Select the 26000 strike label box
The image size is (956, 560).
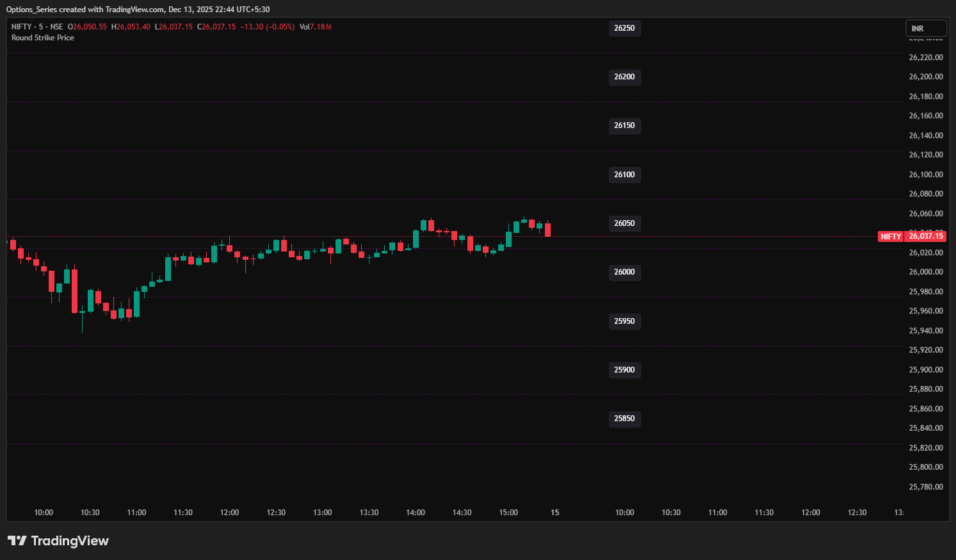tap(624, 272)
